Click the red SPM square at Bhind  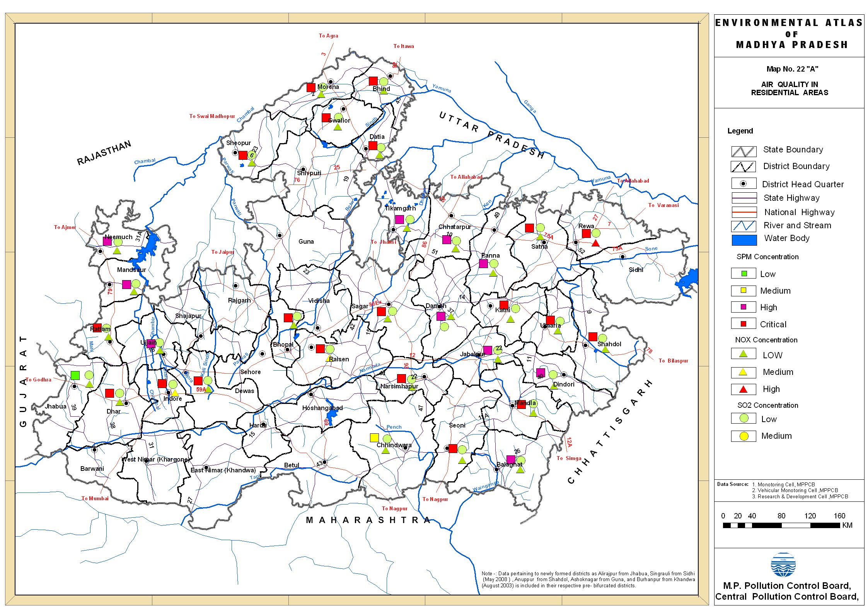(x=373, y=81)
